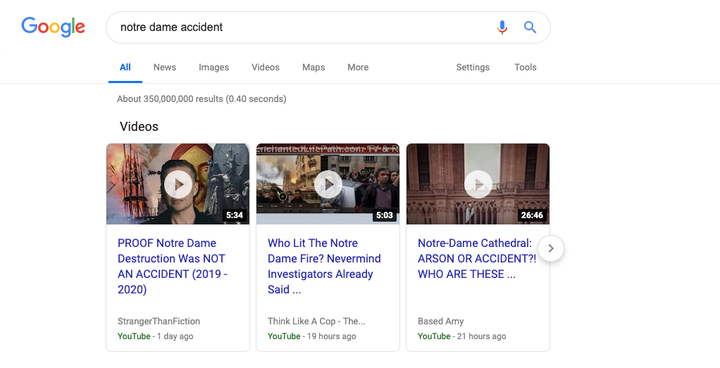Open link Who Lit The Notre Dame Fire?
The image size is (720, 368).
[x=324, y=266]
